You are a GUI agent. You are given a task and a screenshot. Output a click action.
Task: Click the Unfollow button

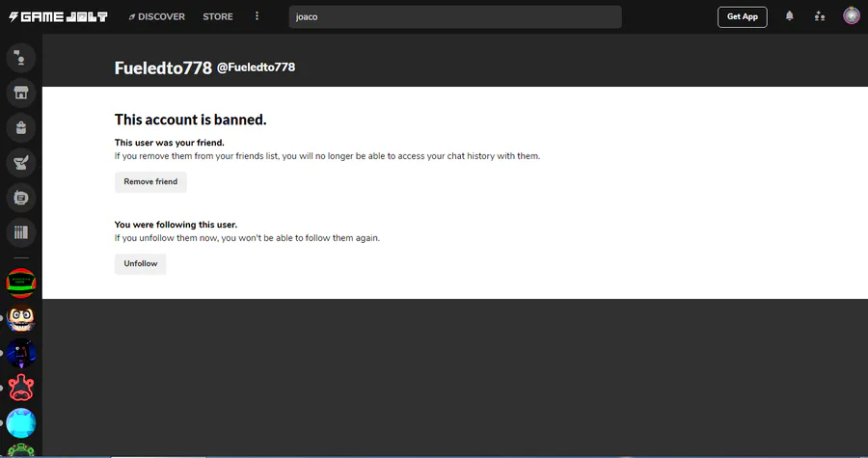coord(141,264)
